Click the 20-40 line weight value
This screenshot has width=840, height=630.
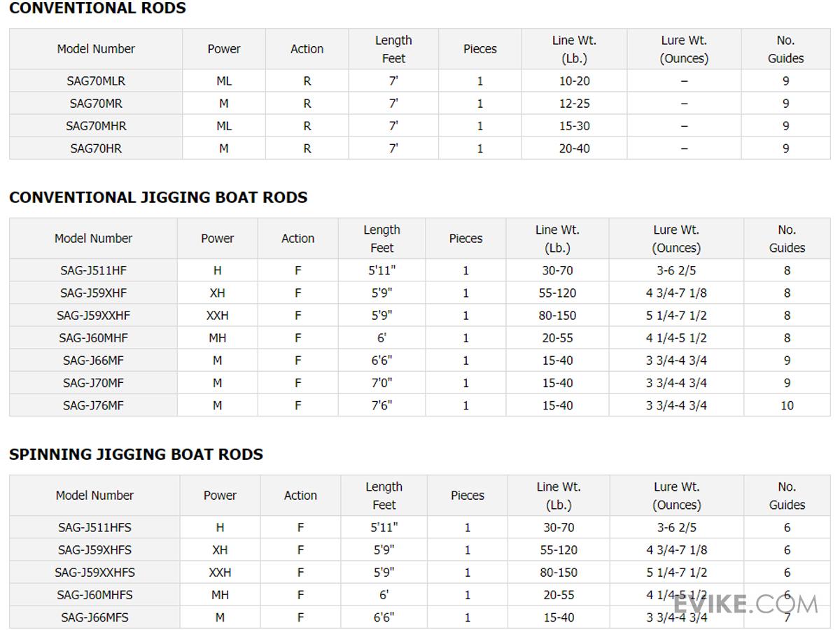[574, 148]
